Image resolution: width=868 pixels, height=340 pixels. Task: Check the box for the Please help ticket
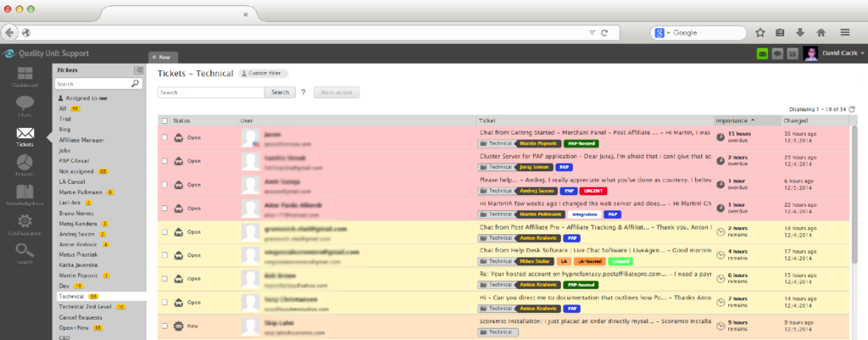[x=164, y=184]
